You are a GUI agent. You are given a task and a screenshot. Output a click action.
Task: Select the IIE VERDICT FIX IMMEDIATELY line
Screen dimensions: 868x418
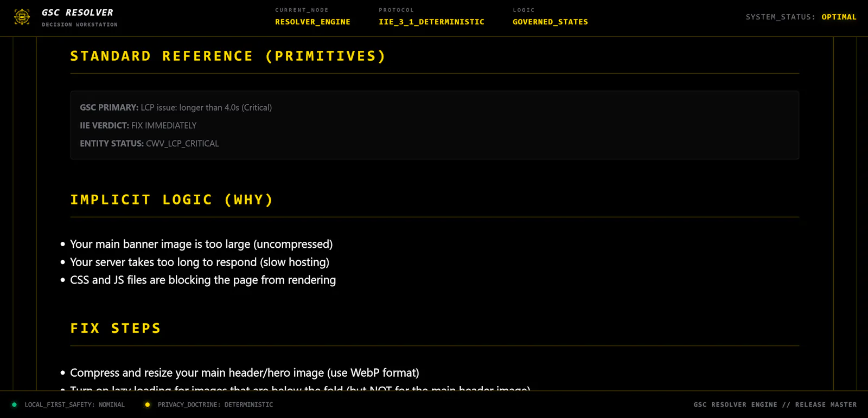click(138, 126)
